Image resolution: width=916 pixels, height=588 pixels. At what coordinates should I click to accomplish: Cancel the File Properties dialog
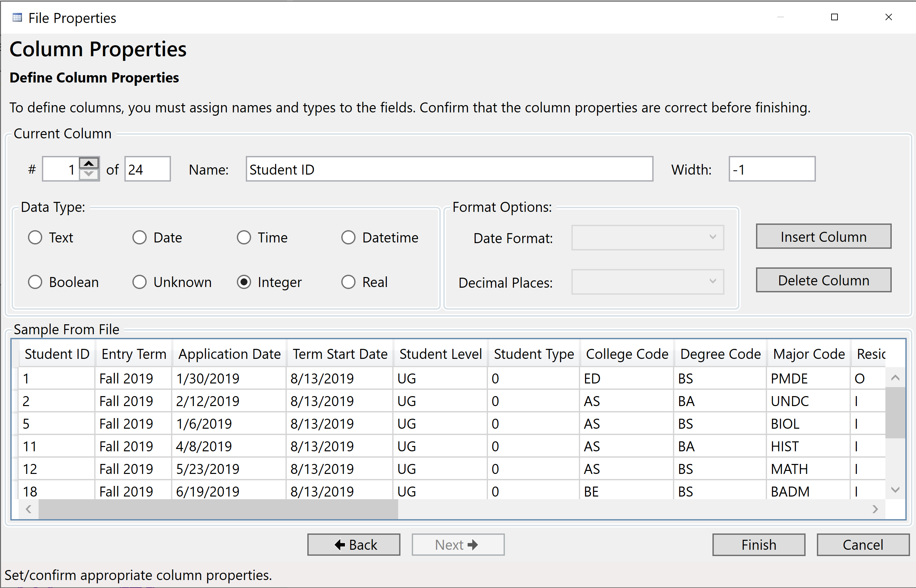click(863, 544)
